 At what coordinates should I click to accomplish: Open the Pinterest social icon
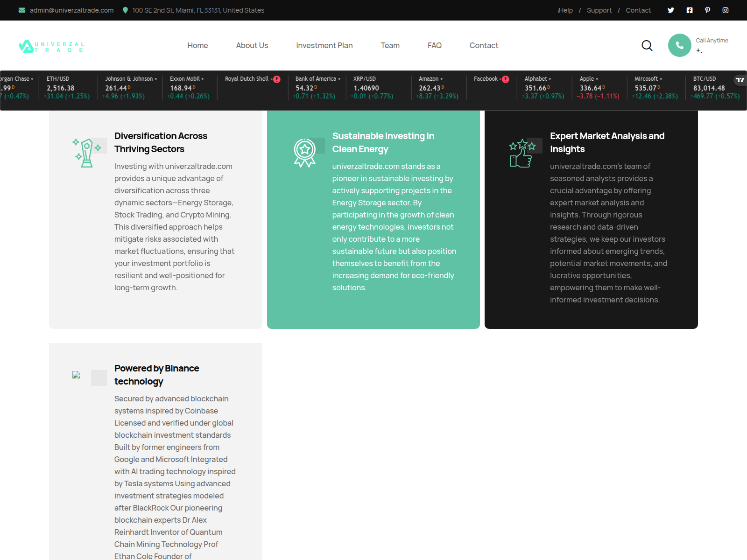pos(708,10)
